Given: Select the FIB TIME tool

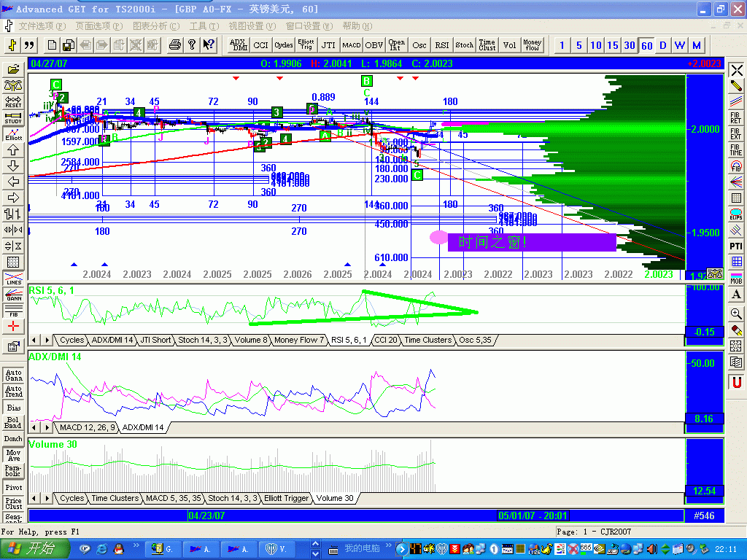Looking at the screenshot, I should [x=736, y=149].
